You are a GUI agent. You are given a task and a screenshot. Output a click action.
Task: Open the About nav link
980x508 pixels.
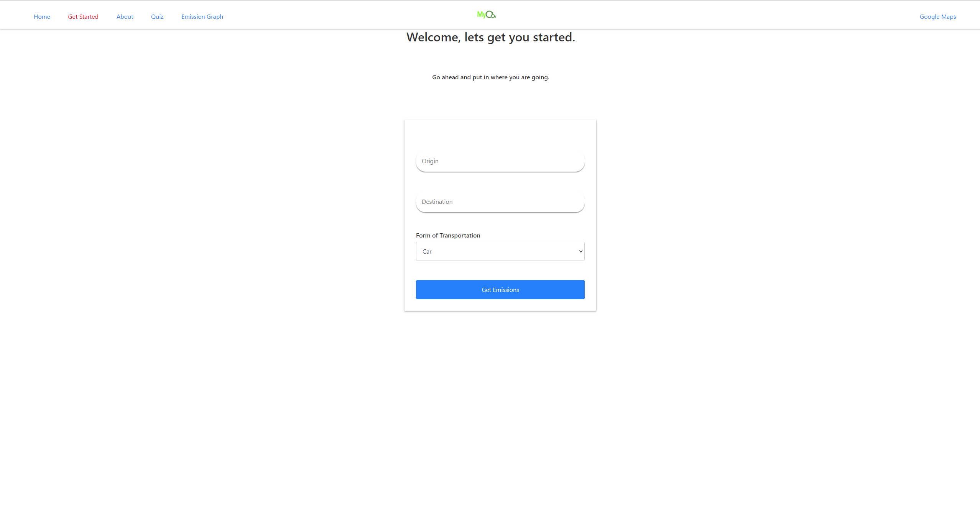125,16
